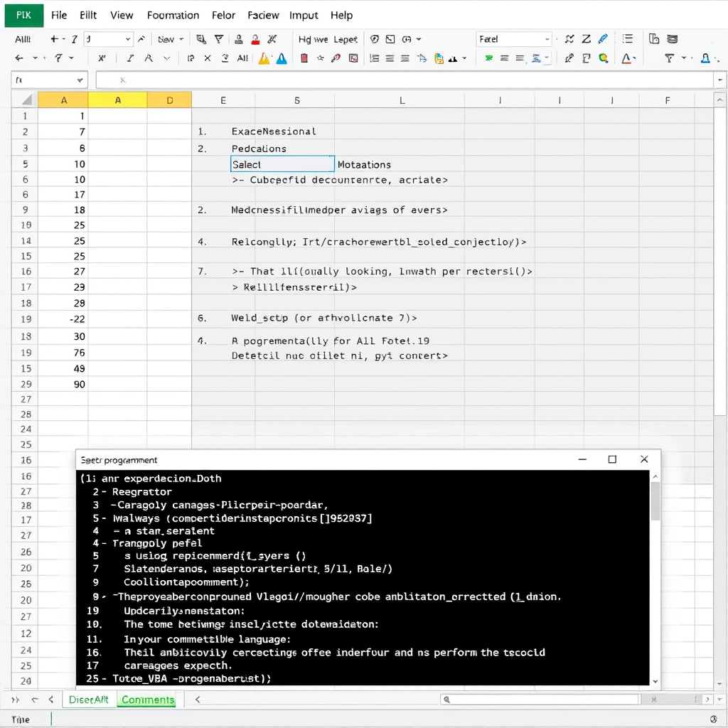This screenshot has height=728, width=728.
Task: Open the chart insert icon on the toolbar
Action: [453, 58]
